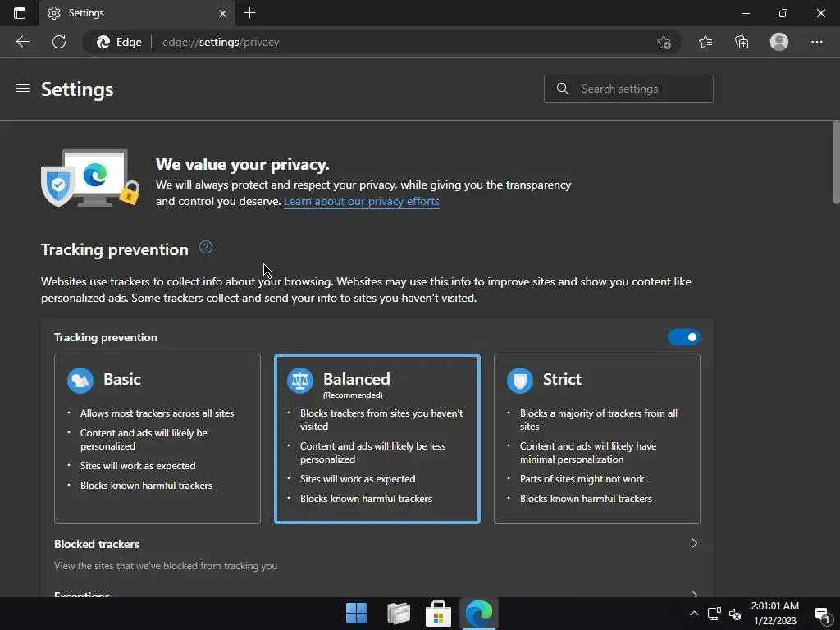This screenshot has height=630, width=840.
Task: Click 'View the sites that we've blocked' text
Action: (166, 566)
